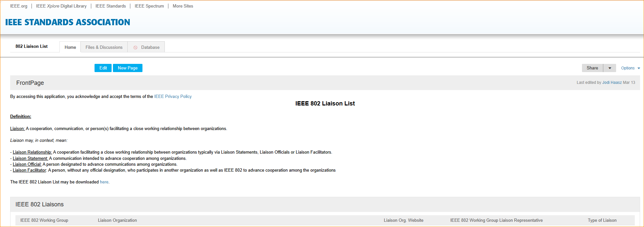
Task: Click the Edit button
Action: click(x=103, y=68)
